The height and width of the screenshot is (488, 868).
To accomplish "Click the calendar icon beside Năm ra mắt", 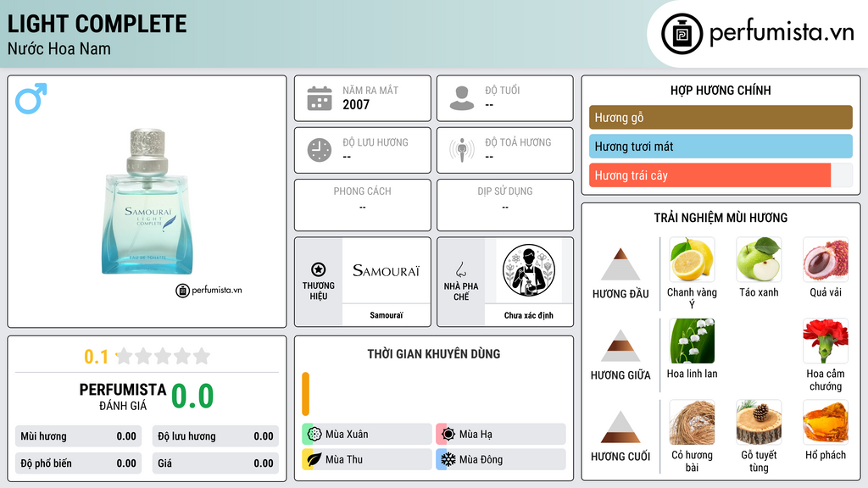I will point(320,98).
